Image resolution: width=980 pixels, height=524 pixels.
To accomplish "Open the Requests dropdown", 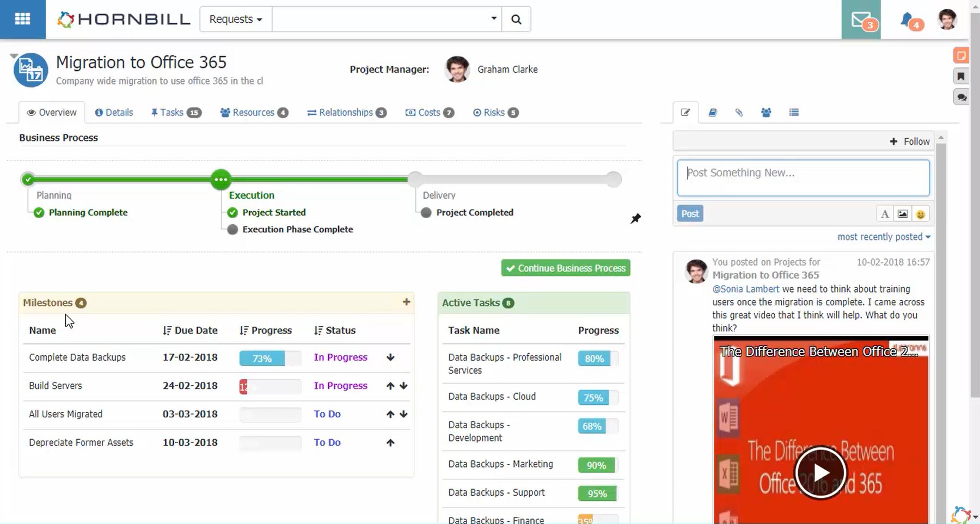I will [235, 19].
